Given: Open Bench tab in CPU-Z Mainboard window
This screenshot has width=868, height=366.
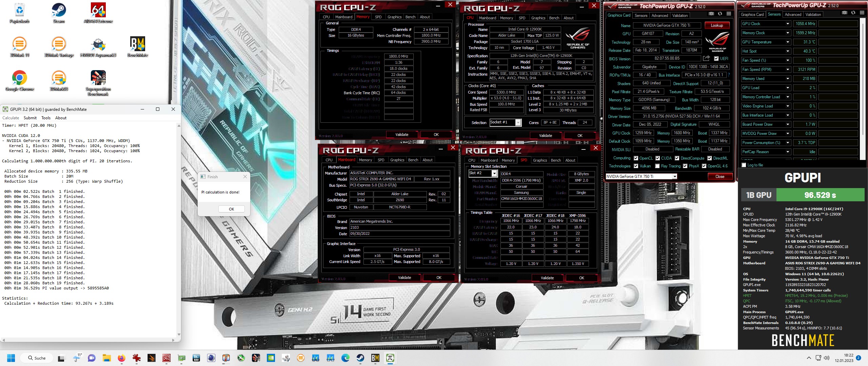Looking at the screenshot, I should point(413,160).
